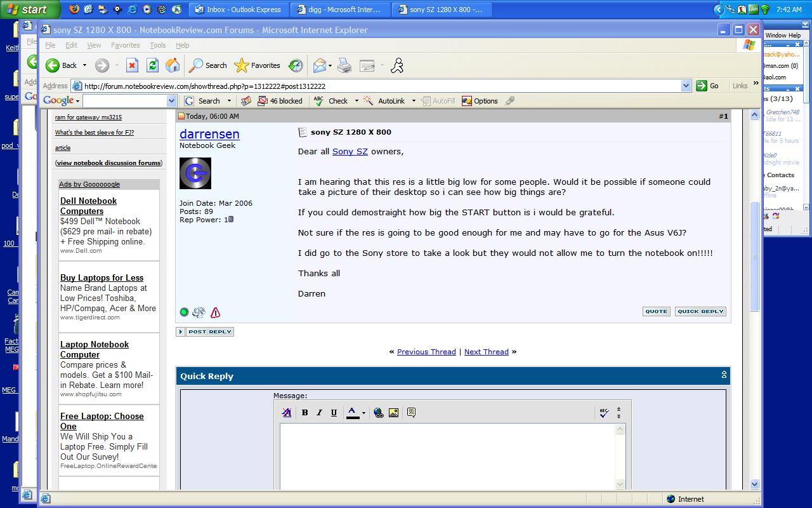
Task: Click the Mail envelope toolbar icon
Action: tap(320, 65)
